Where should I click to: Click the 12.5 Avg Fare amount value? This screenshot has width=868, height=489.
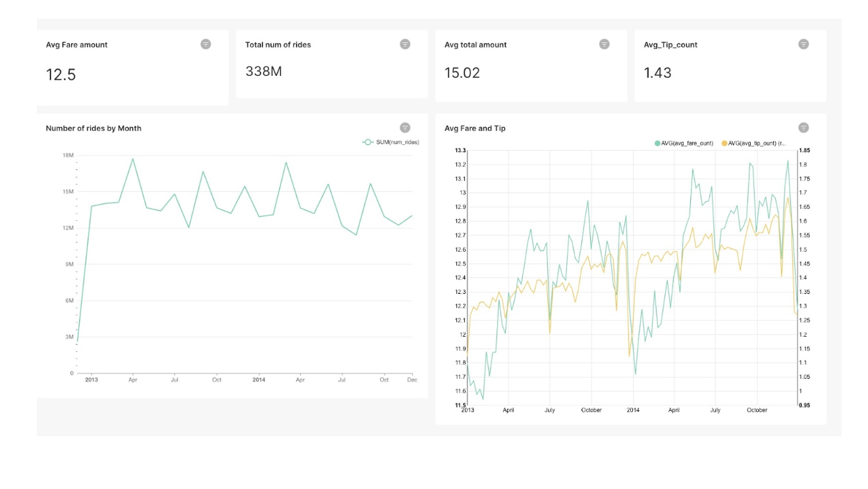(60, 74)
